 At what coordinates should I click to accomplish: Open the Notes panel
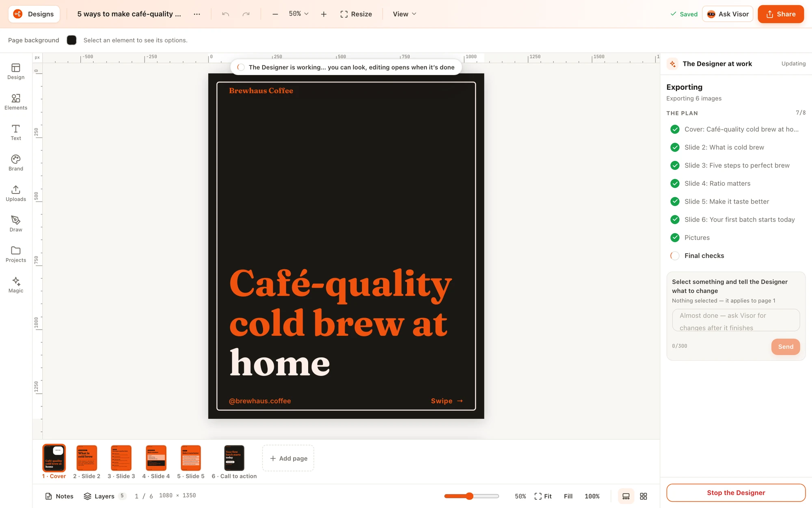[x=59, y=496]
